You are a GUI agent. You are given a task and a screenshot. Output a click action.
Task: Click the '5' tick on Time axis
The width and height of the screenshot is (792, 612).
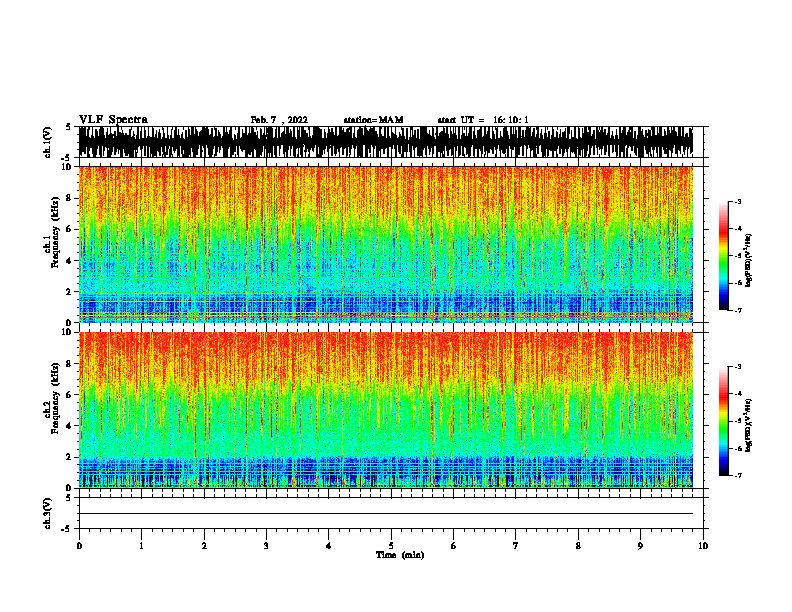(391, 546)
